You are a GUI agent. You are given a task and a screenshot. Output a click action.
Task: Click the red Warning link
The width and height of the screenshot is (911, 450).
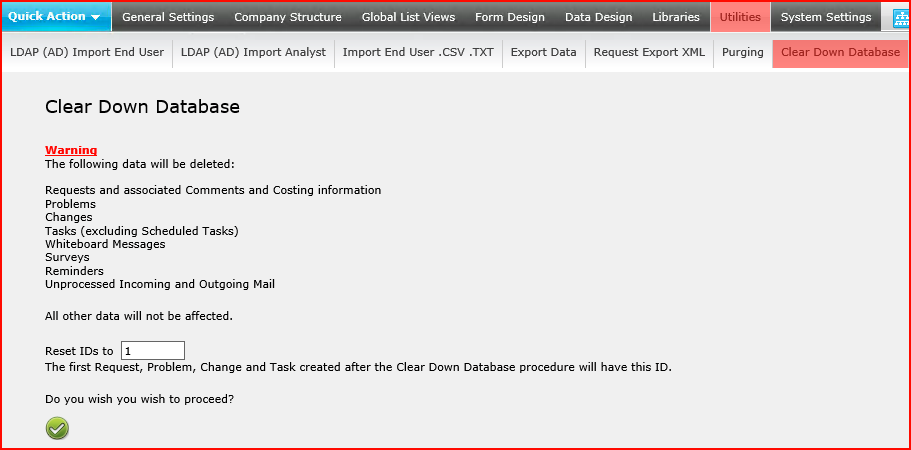pyautogui.click(x=71, y=150)
